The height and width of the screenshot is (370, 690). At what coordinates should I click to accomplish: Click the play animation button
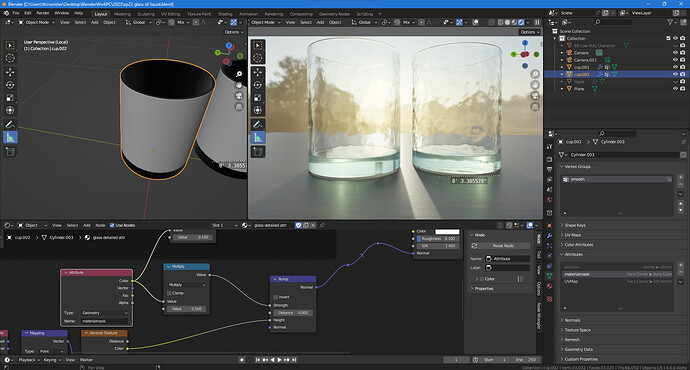point(279,360)
